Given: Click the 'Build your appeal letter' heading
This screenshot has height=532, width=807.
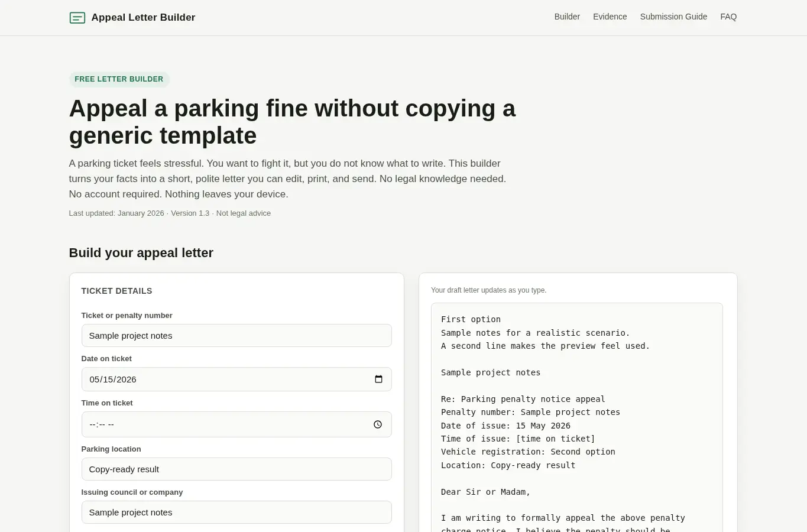Looking at the screenshot, I should [x=141, y=252].
